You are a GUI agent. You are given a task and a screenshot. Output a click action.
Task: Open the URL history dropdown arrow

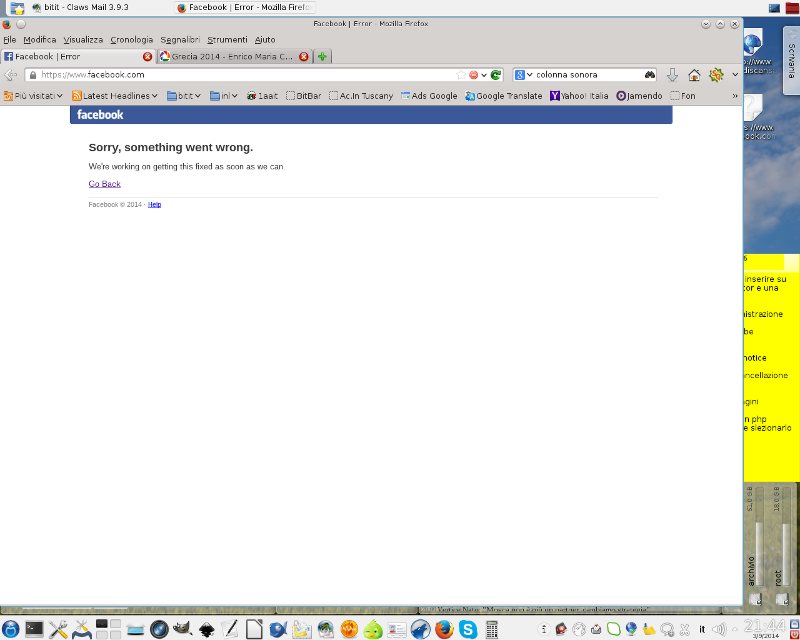(484, 75)
